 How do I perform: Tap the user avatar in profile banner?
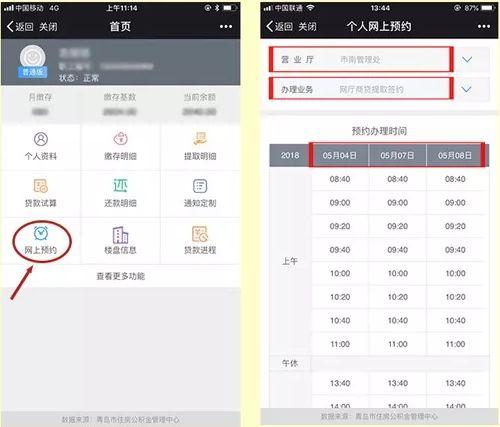click(x=32, y=58)
